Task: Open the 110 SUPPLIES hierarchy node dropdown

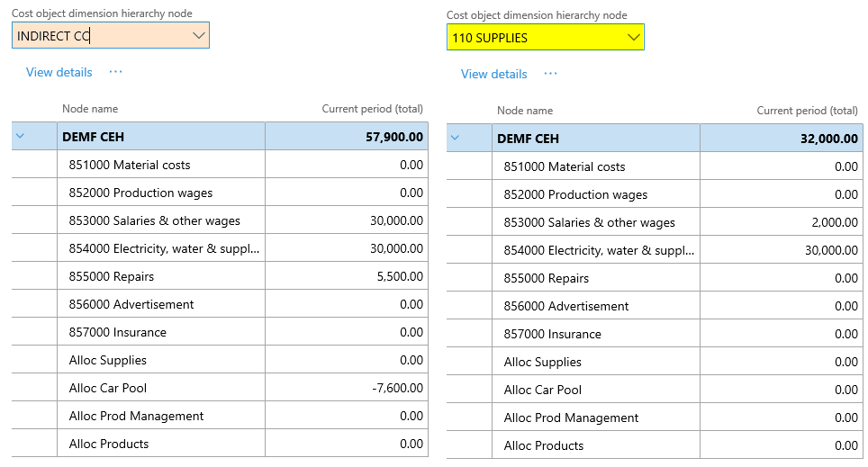Action: (x=634, y=38)
